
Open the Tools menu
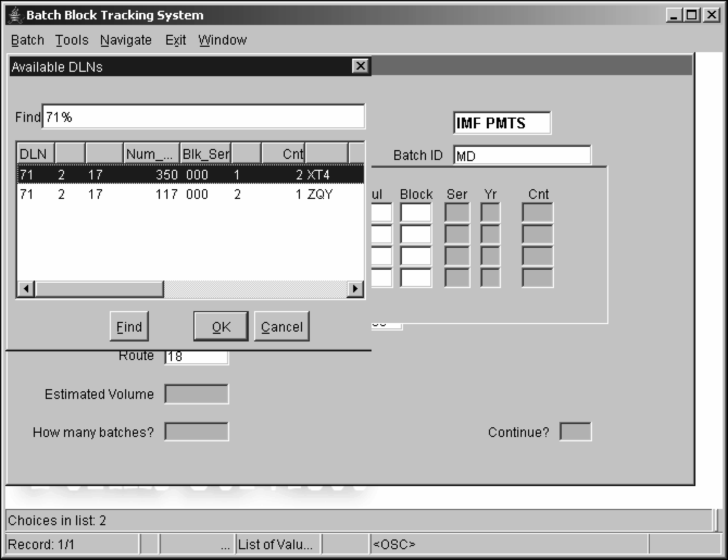[72, 40]
